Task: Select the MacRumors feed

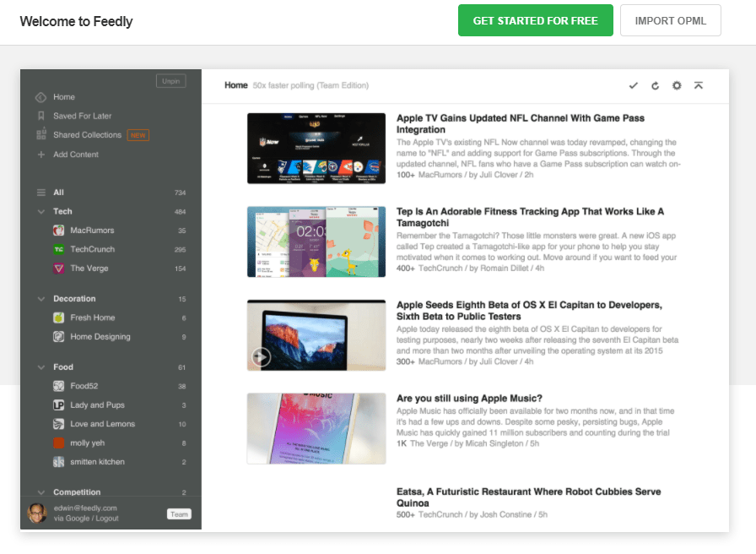Action: (x=92, y=231)
